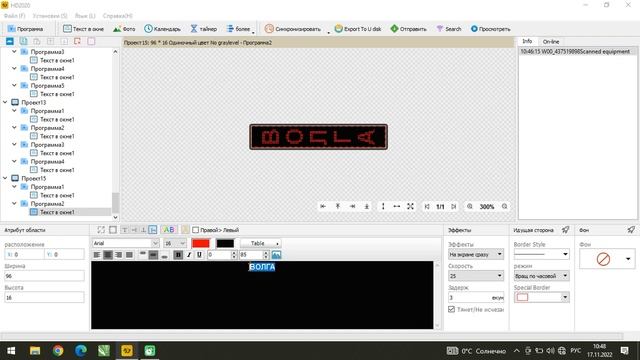Align area to right edge in preview toolbar
The image size is (640, 360).
coord(352,207)
